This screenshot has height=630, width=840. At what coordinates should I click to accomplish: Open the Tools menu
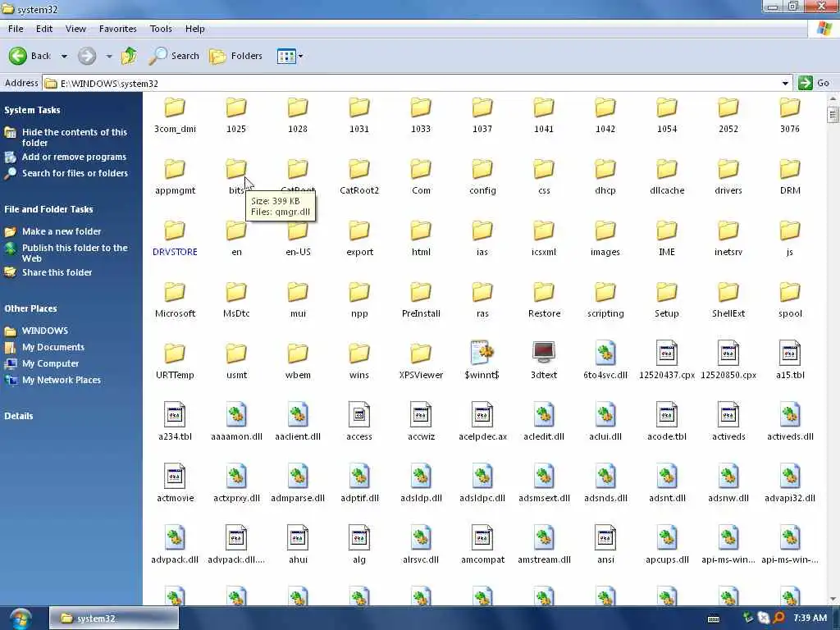(x=161, y=29)
